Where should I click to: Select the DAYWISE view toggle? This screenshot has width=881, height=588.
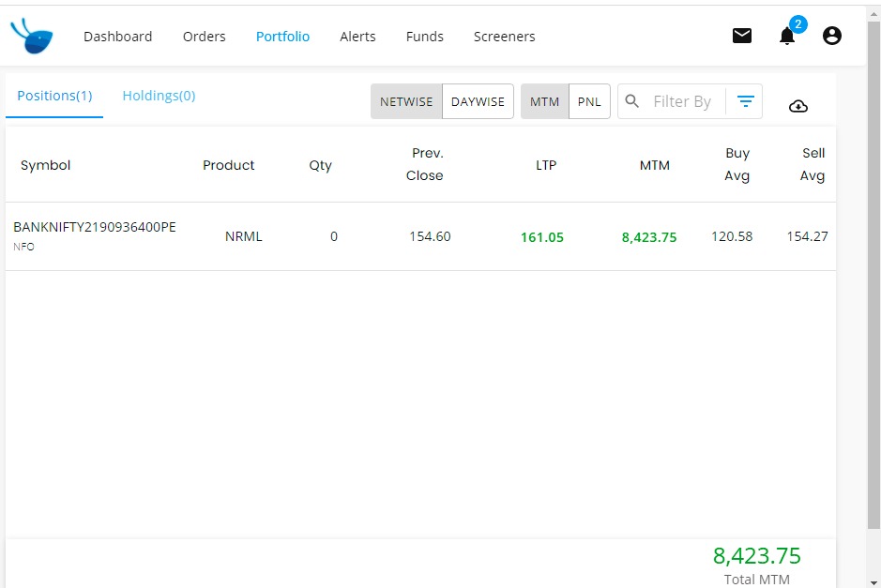[x=478, y=101]
